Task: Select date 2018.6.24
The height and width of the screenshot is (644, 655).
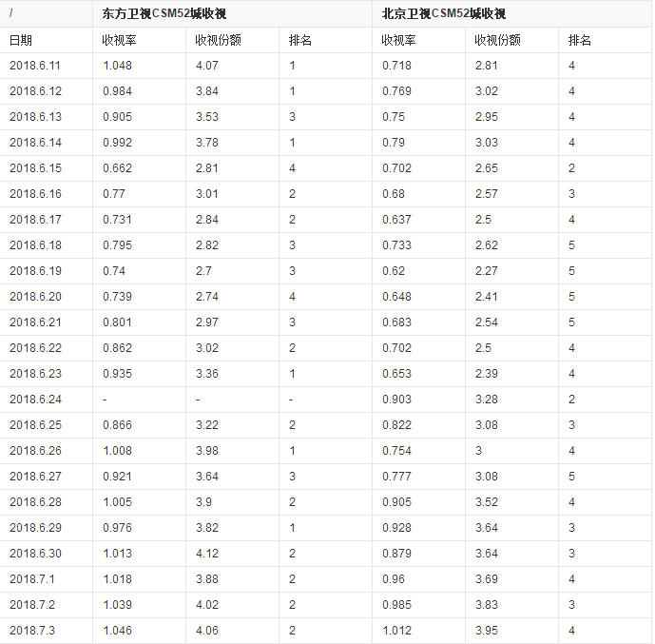Action: click(x=35, y=400)
